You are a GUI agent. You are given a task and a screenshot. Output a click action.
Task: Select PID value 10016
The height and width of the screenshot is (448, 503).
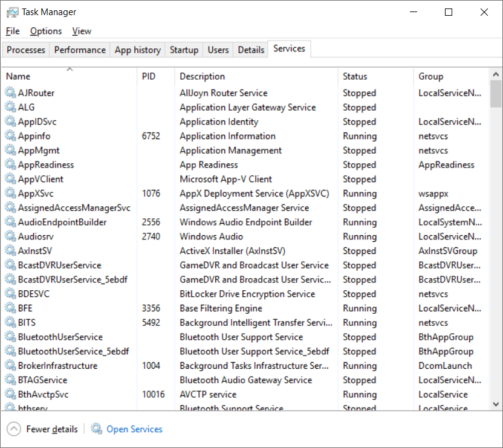pos(154,394)
